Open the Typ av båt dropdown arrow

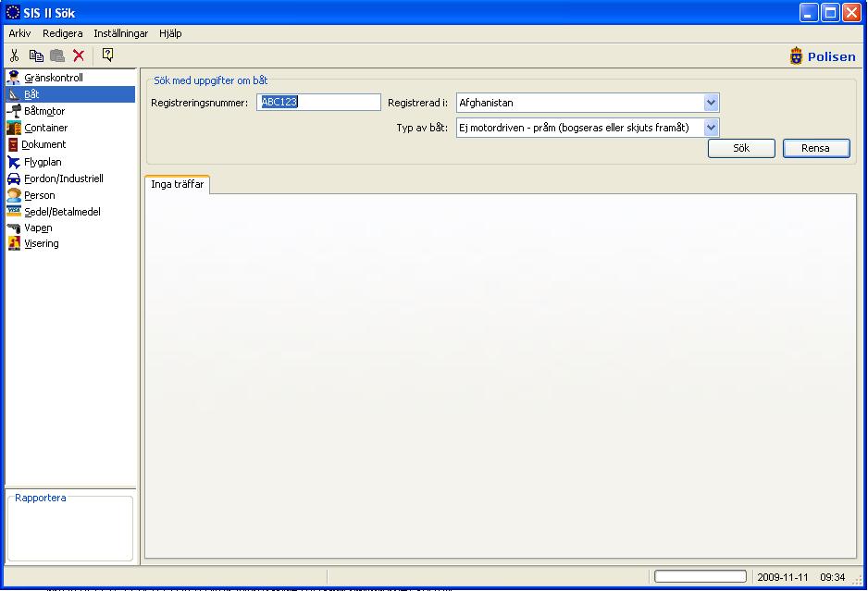(712, 128)
